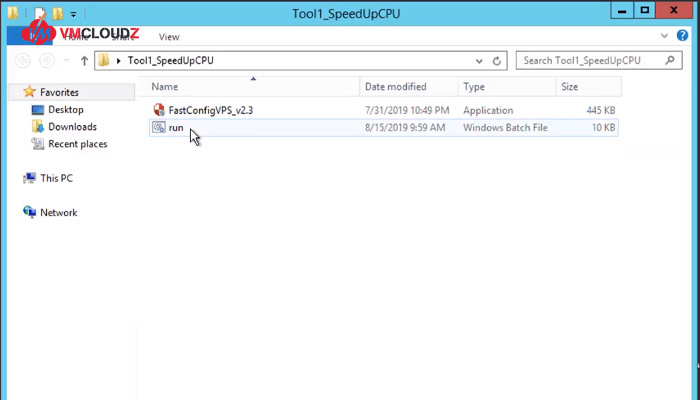This screenshot has height=400, width=700.
Task: Select Favorites in navigation pane
Action: [x=59, y=92]
